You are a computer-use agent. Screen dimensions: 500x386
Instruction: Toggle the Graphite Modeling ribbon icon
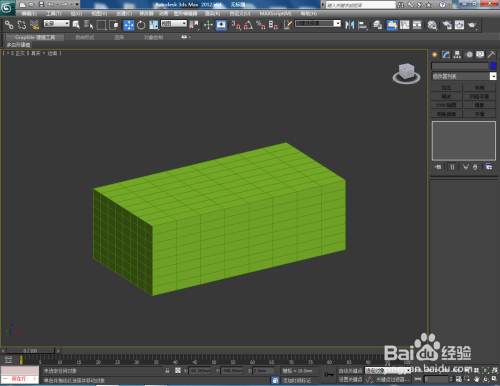392,25
